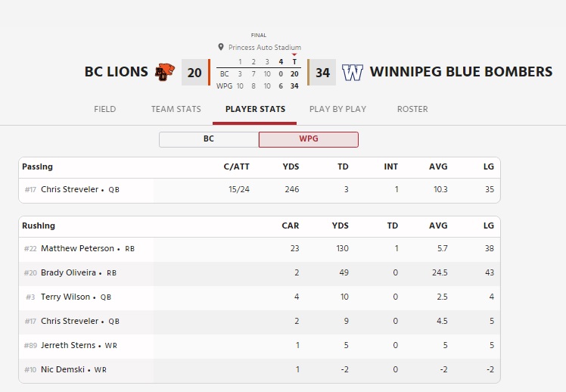Click the BC Lions team logo
Screen dimensions: 566x392
coord(165,72)
